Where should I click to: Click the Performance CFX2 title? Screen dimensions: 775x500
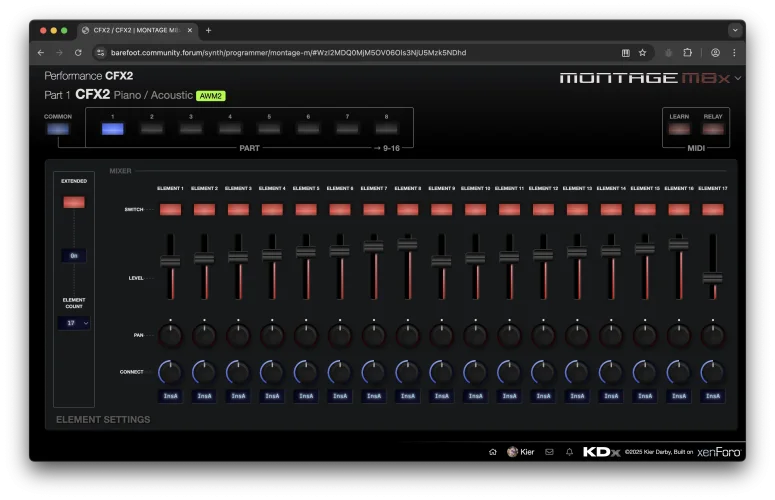[88, 76]
